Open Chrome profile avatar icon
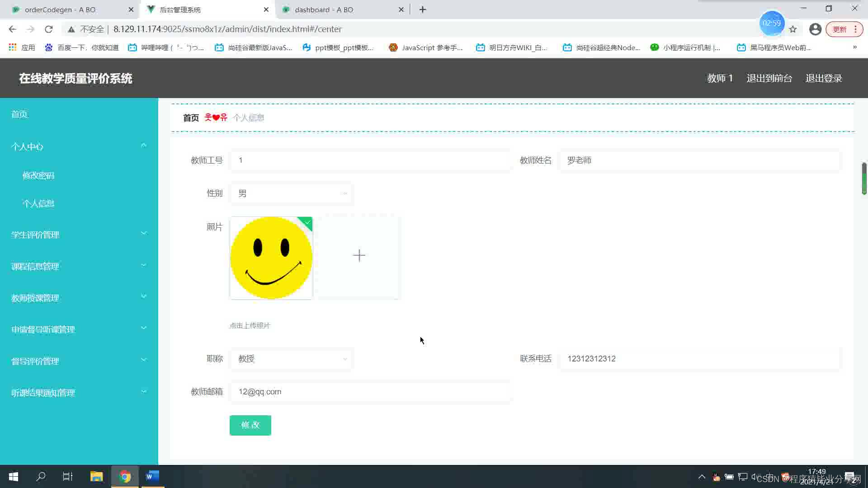 point(815,29)
